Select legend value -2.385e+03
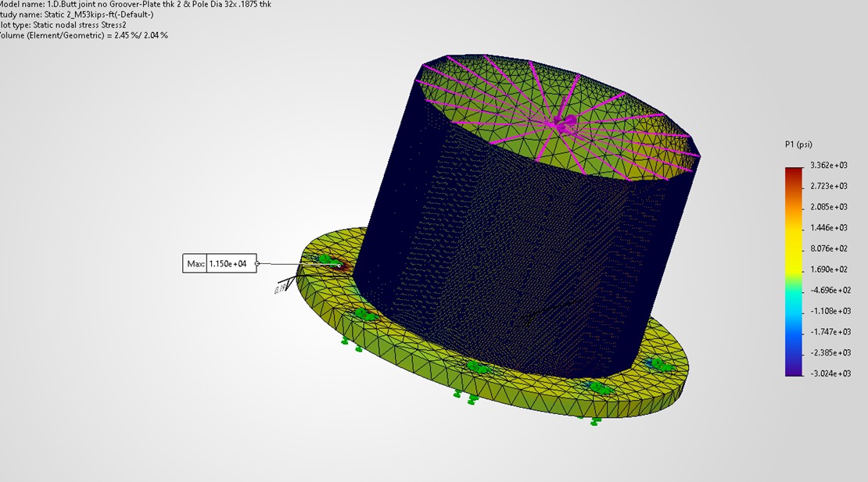This screenshot has height=482, width=868. tap(830, 352)
